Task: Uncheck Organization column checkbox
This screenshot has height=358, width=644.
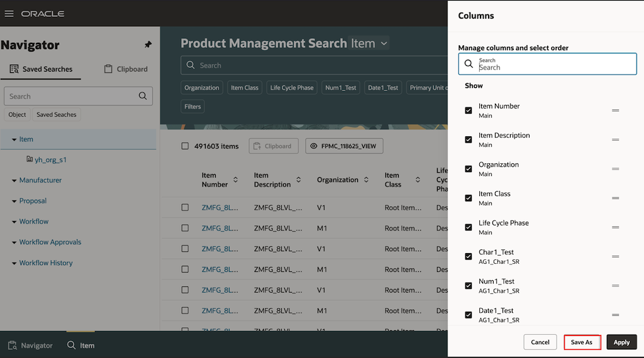Action: [468, 168]
